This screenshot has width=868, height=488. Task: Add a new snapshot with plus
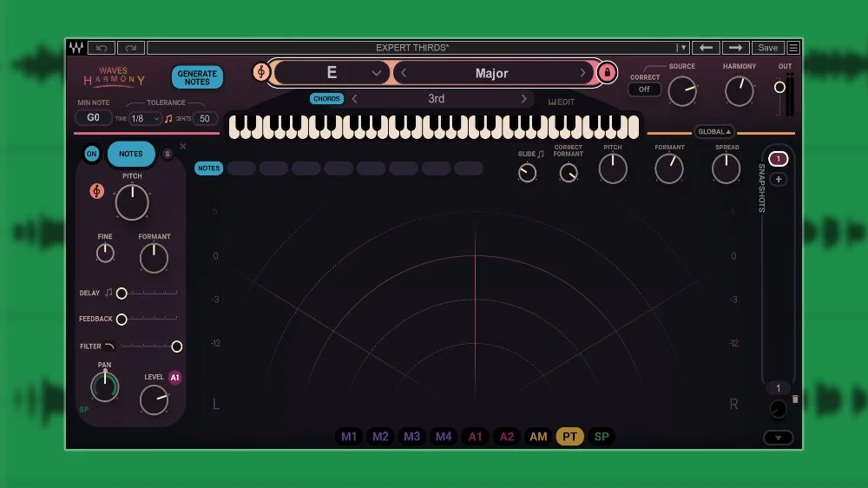779,180
